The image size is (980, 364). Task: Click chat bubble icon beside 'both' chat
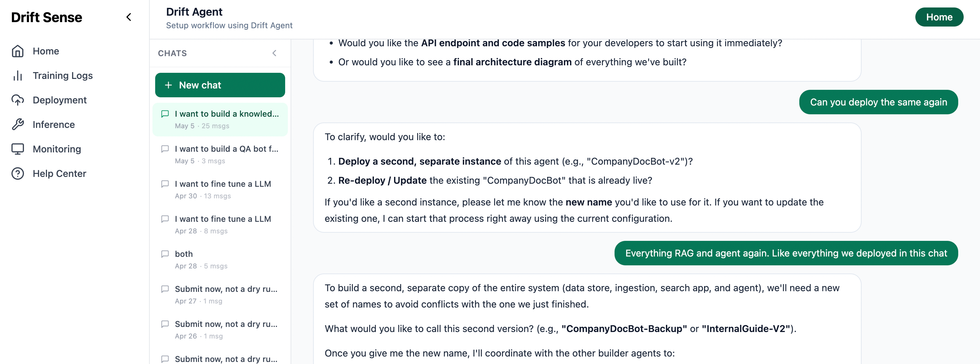(x=165, y=254)
